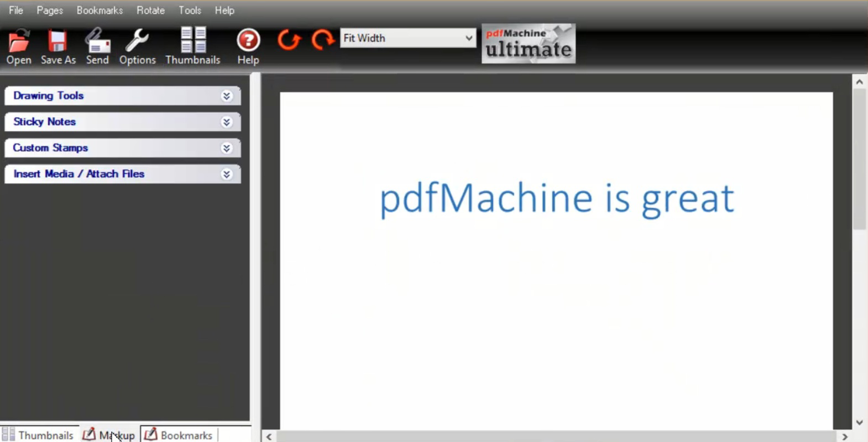This screenshot has height=442, width=868.
Task: Click the Send icon in toolbar
Action: pyautogui.click(x=97, y=41)
